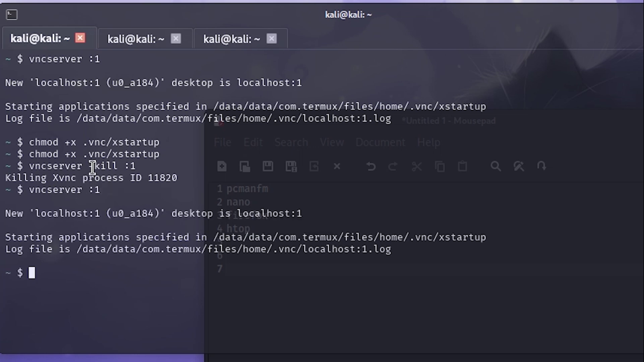Close the third terminal tab
This screenshot has height=362, width=644.
pos(272,39)
